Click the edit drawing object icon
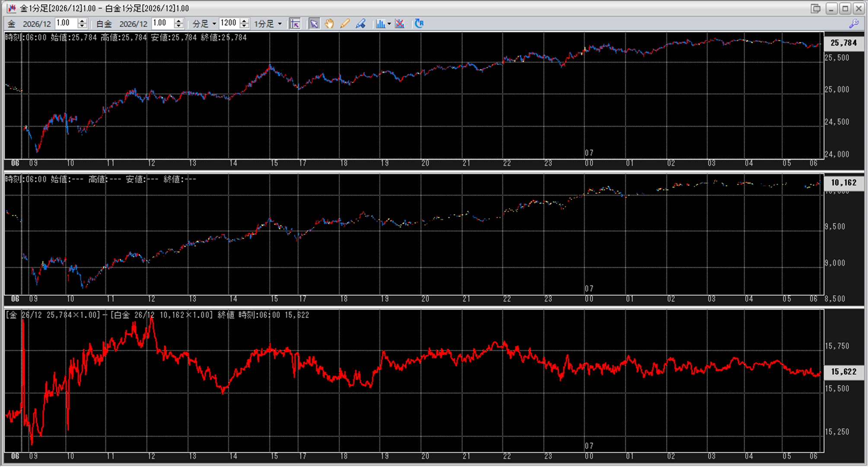The image size is (868, 467). coord(361,24)
